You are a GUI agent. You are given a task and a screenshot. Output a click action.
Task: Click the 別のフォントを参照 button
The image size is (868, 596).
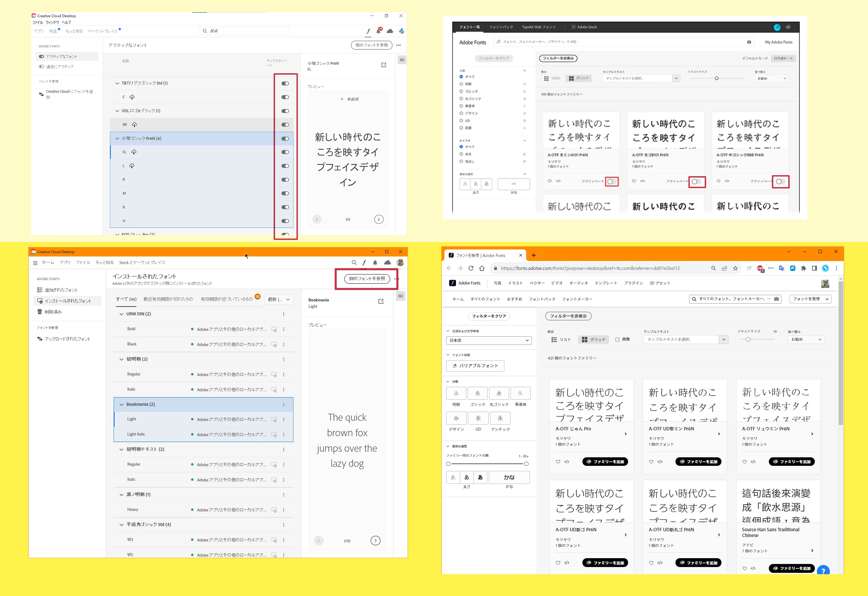367,279
